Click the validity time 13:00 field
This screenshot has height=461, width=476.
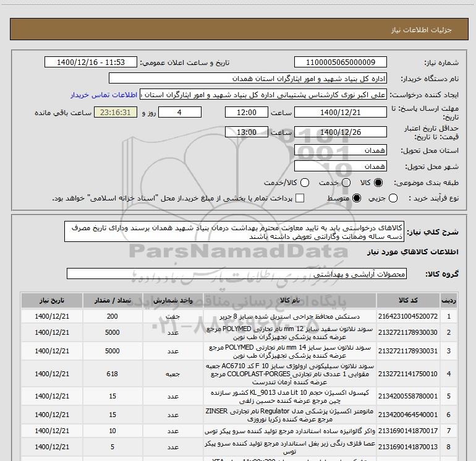pyautogui.click(x=247, y=132)
